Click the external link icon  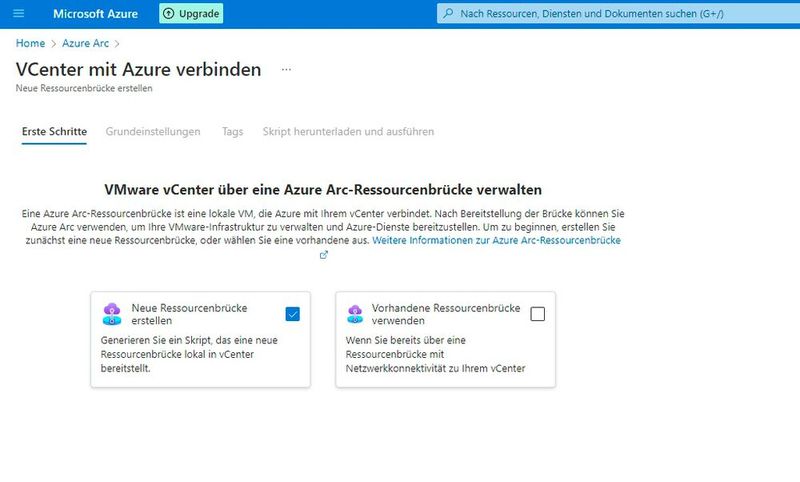tap(323, 255)
